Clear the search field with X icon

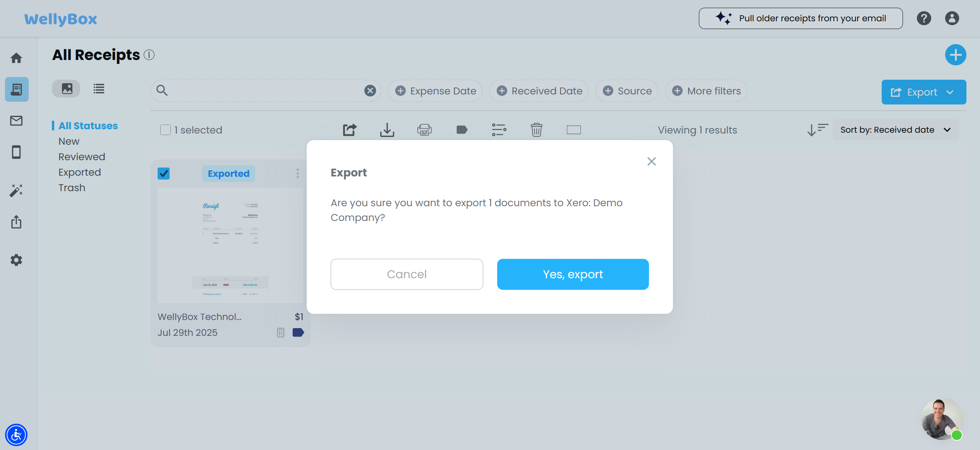(x=370, y=91)
